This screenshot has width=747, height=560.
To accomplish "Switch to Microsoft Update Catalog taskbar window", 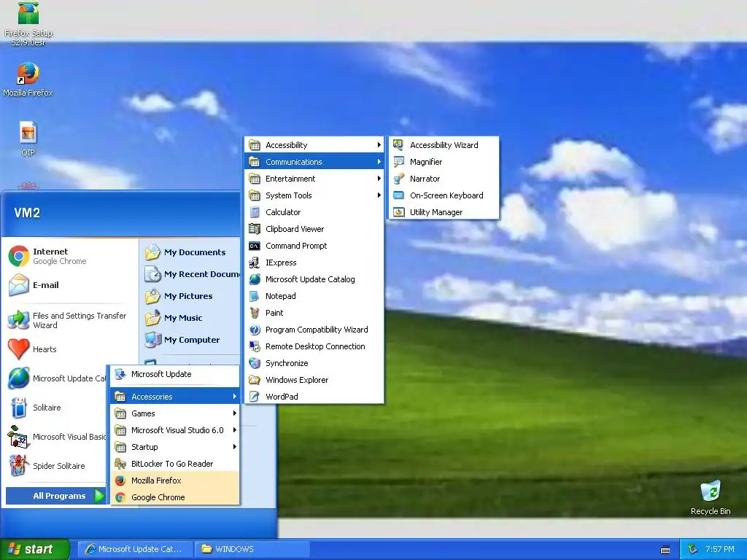I will (135, 549).
